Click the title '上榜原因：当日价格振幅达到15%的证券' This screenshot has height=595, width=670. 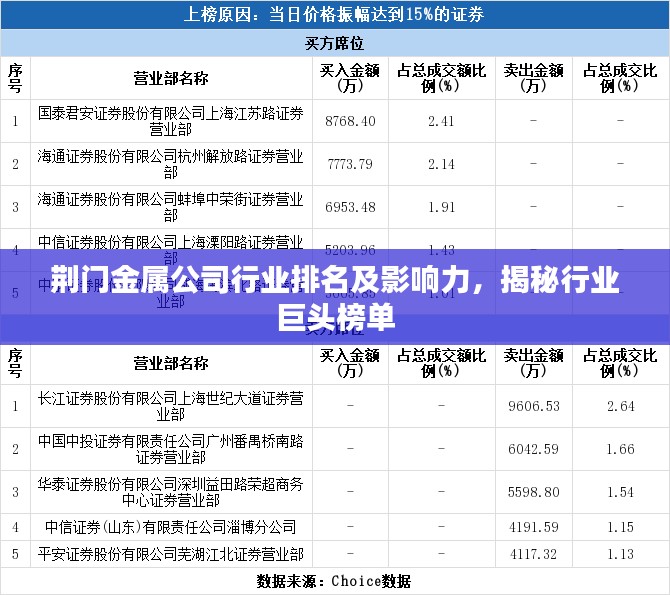(x=334, y=15)
